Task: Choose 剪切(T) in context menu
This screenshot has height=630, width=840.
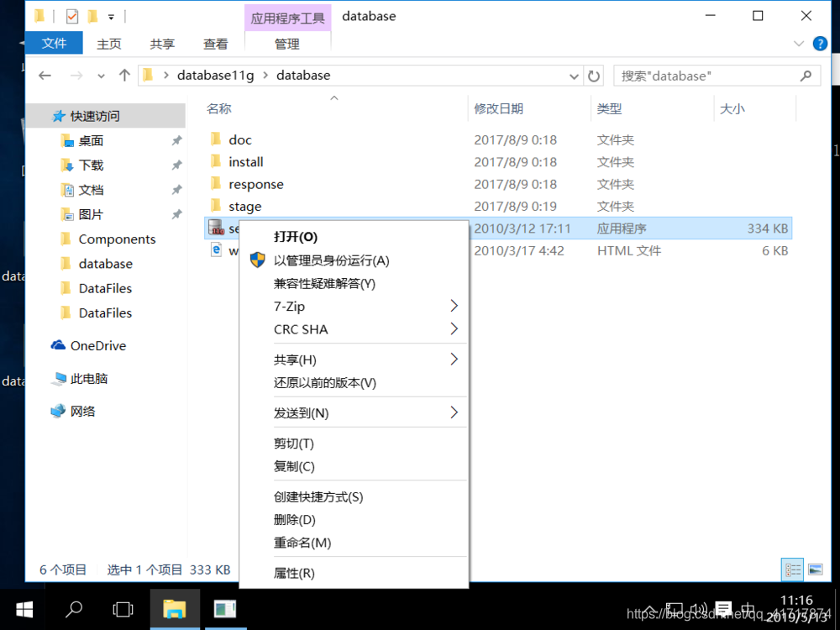Action: point(293,444)
